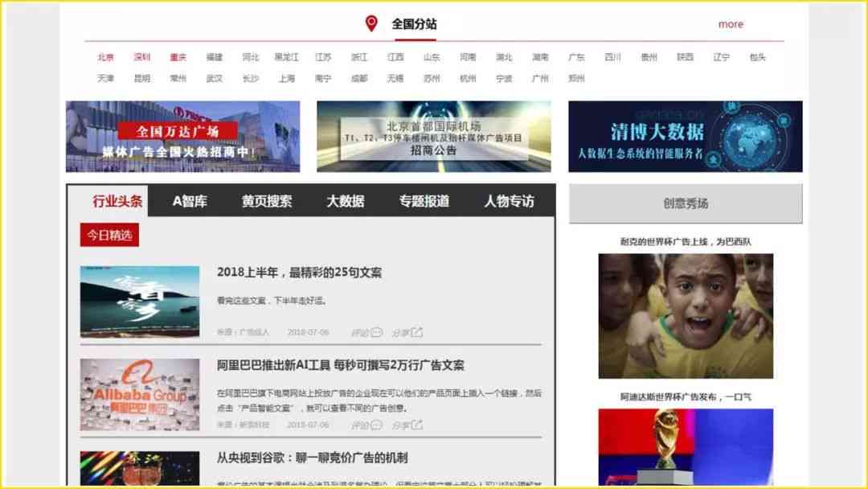
Task: Select the 河北 substation link
Action: [250, 57]
